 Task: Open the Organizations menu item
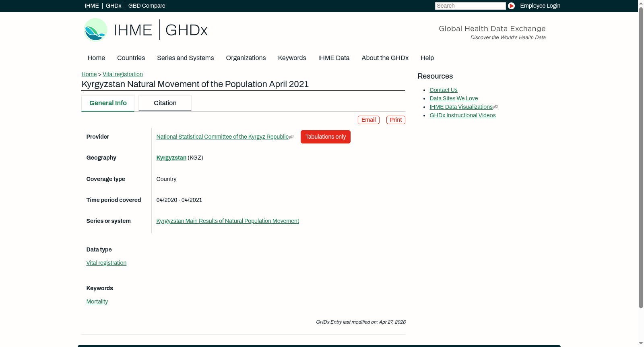tap(246, 58)
